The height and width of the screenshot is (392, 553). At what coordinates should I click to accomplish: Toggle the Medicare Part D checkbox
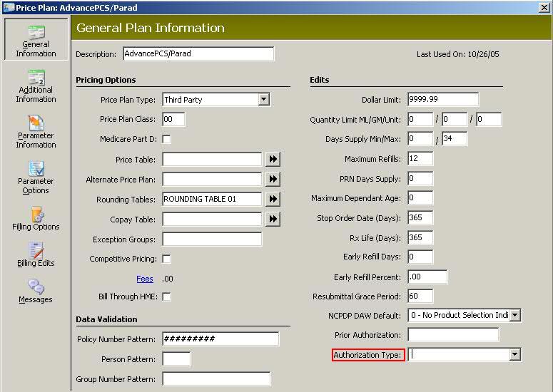(x=166, y=139)
